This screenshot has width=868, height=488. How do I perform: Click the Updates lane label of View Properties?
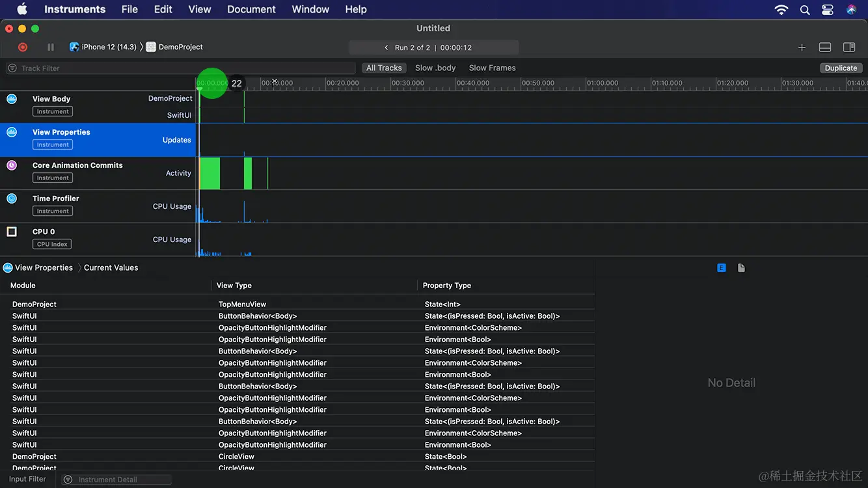click(x=177, y=140)
